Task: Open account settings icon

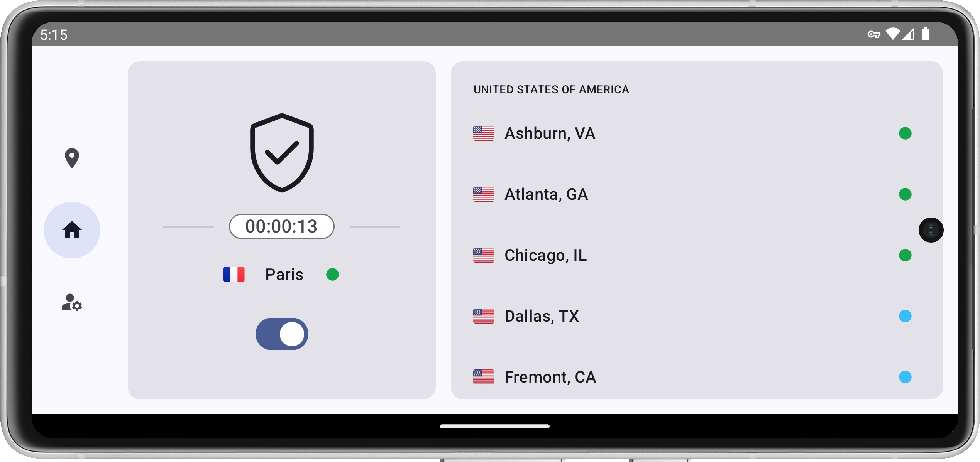Action: 72,305
